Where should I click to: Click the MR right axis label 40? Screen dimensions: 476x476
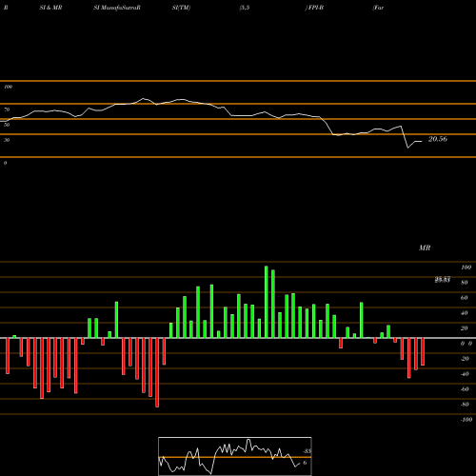465,313
